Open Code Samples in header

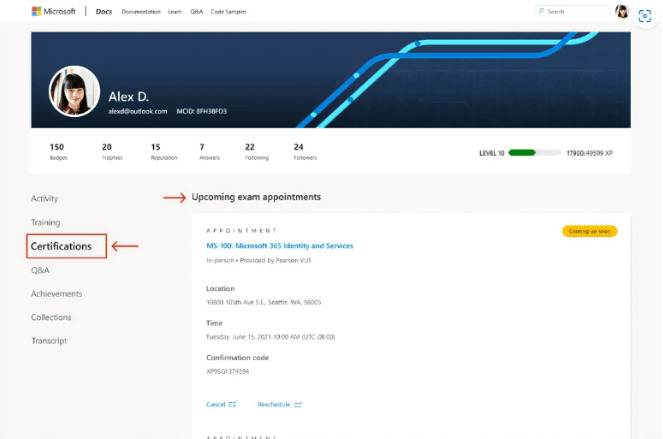tap(228, 12)
